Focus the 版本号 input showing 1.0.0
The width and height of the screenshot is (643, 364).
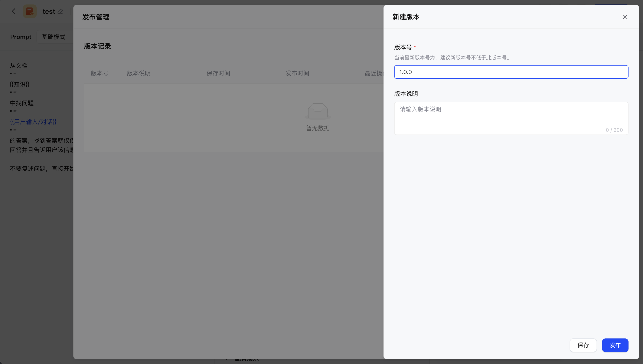pos(511,72)
